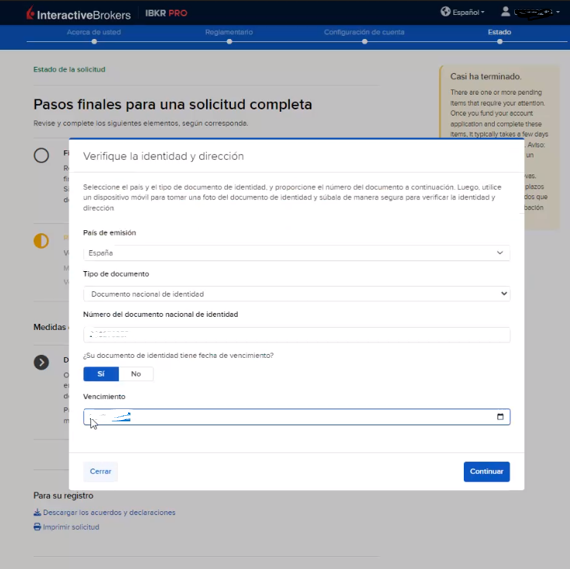The image size is (570, 569).
Task: Go to the Configuración de cuenta step
Action: (364, 32)
